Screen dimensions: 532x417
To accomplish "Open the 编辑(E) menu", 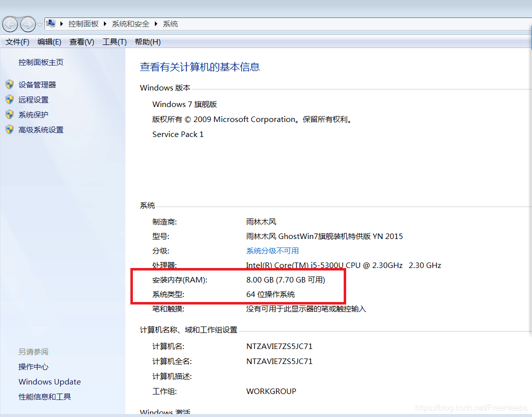I will (49, 42).
